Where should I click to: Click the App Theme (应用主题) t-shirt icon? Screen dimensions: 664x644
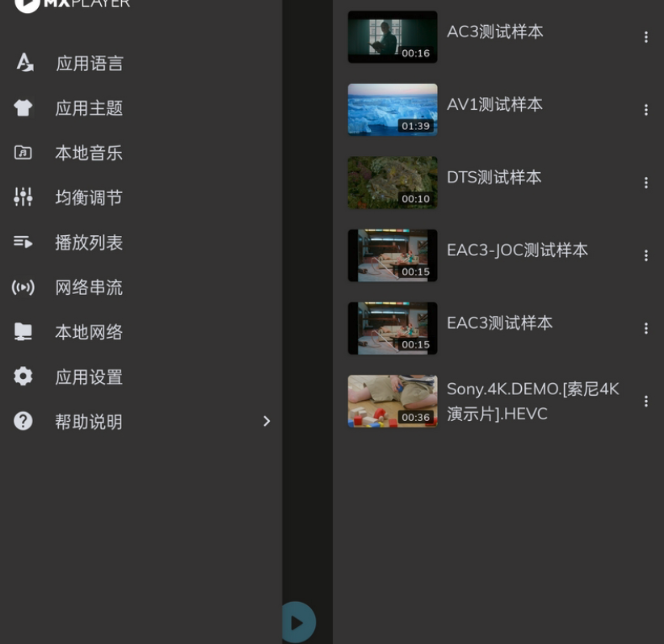coord(23,107)
